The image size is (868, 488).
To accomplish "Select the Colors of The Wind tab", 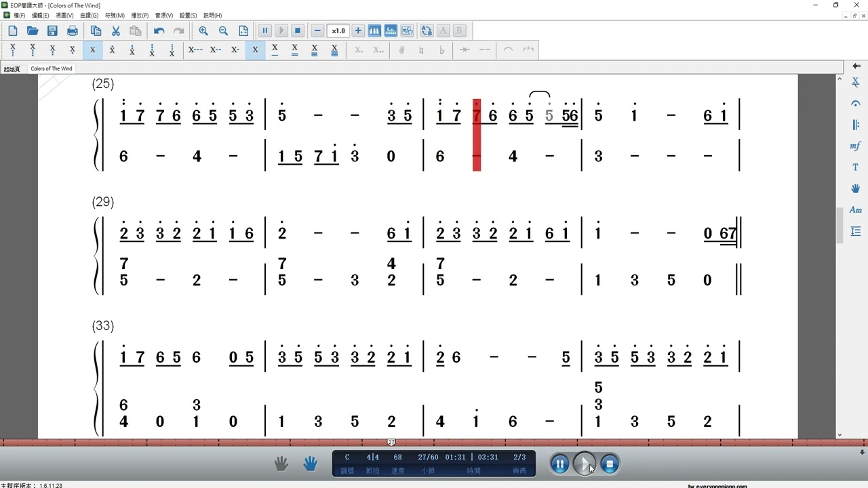I will tap(51, 68).
